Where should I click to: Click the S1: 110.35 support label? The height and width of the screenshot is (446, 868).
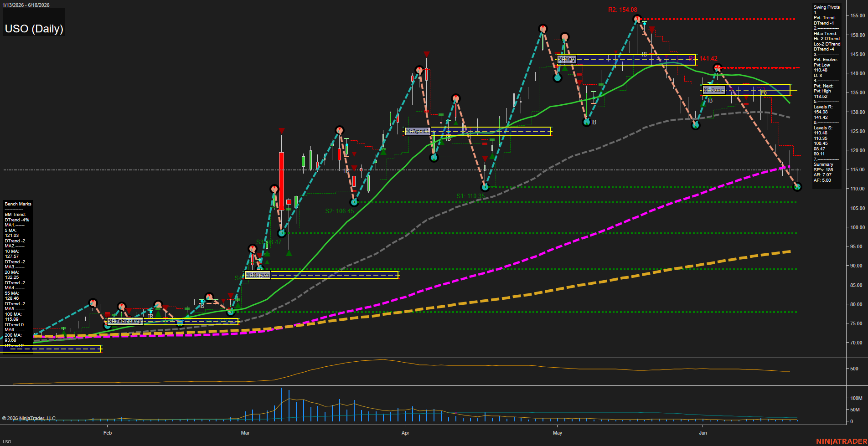click(470, 196)
